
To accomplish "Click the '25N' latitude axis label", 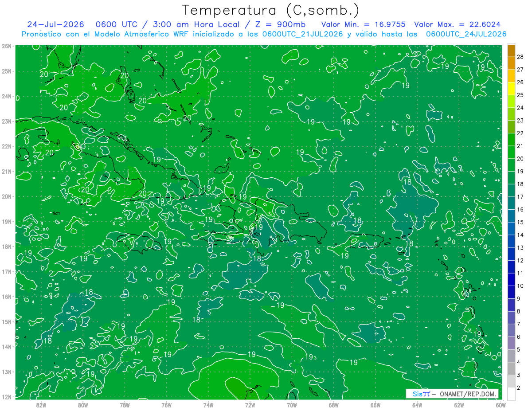I will (x=6, y=71).
